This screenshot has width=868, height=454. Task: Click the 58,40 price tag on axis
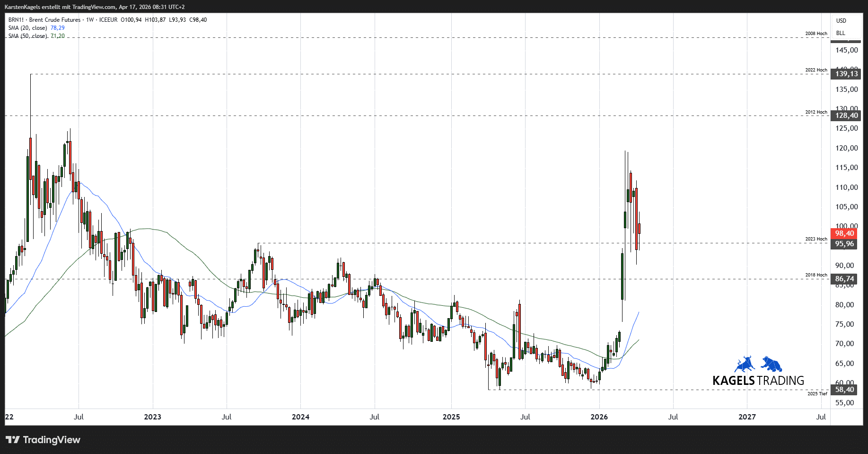click(844, 390)
